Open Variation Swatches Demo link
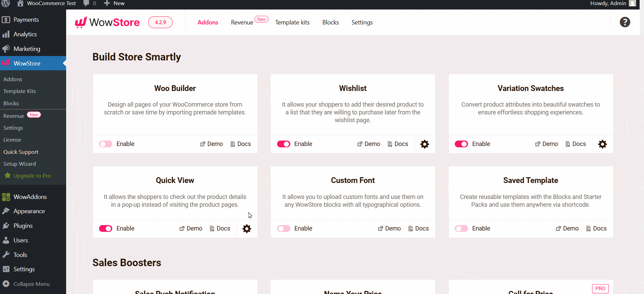The height and width of the screenshot is (294, 644). tap(546, 144)
